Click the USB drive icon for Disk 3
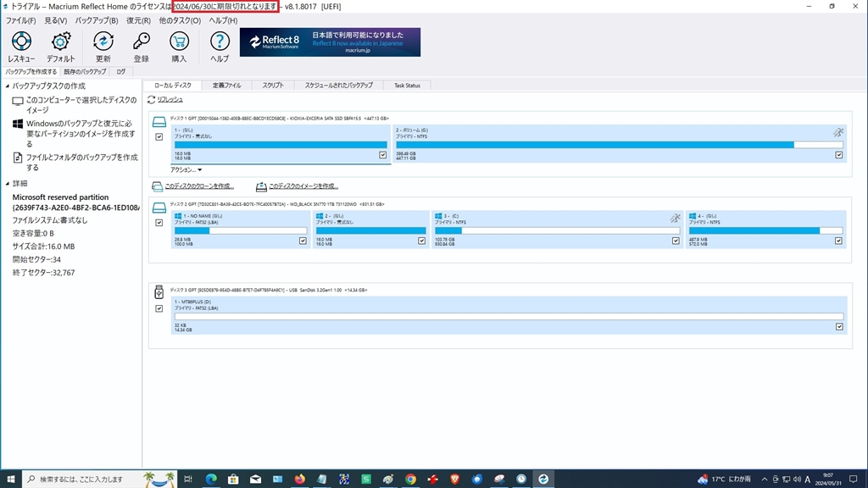868x488 pixels. tap(159, 291)
